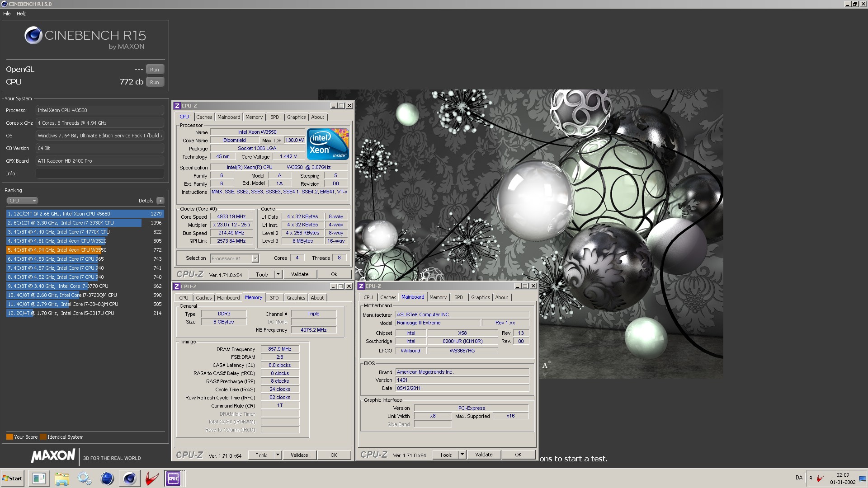Screen dimensions: 868x488
Task: Click the Z icon in Memory CPU-Z title bar
Action: tap(177, 286)
